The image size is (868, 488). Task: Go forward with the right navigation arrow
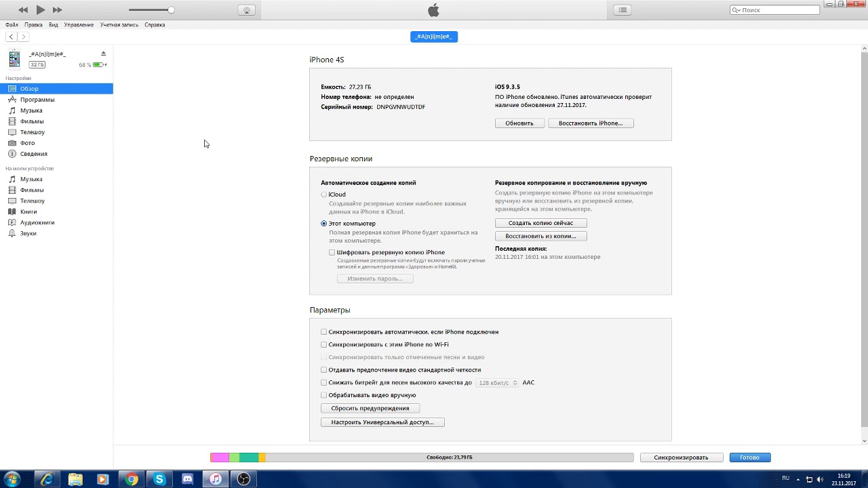[23, 37]
